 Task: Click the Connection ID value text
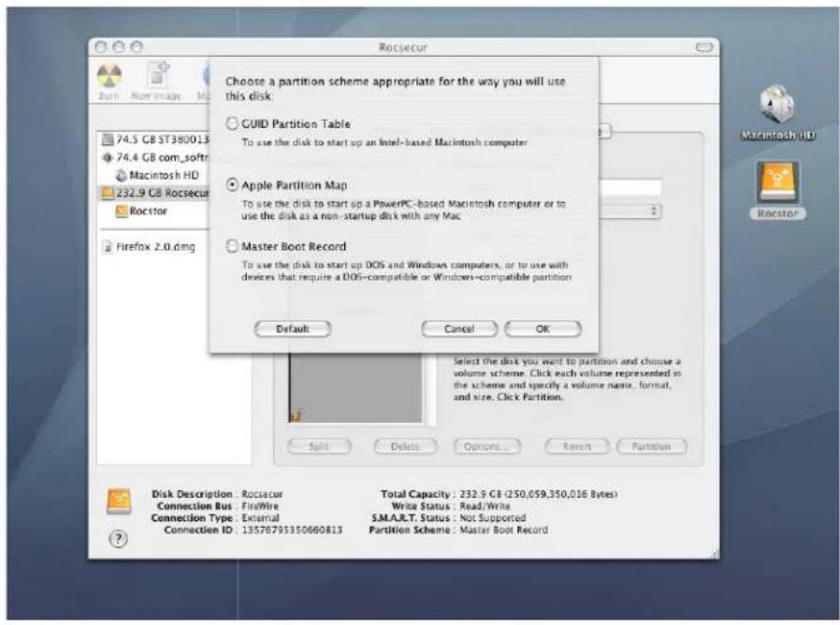tap(292, 531)
